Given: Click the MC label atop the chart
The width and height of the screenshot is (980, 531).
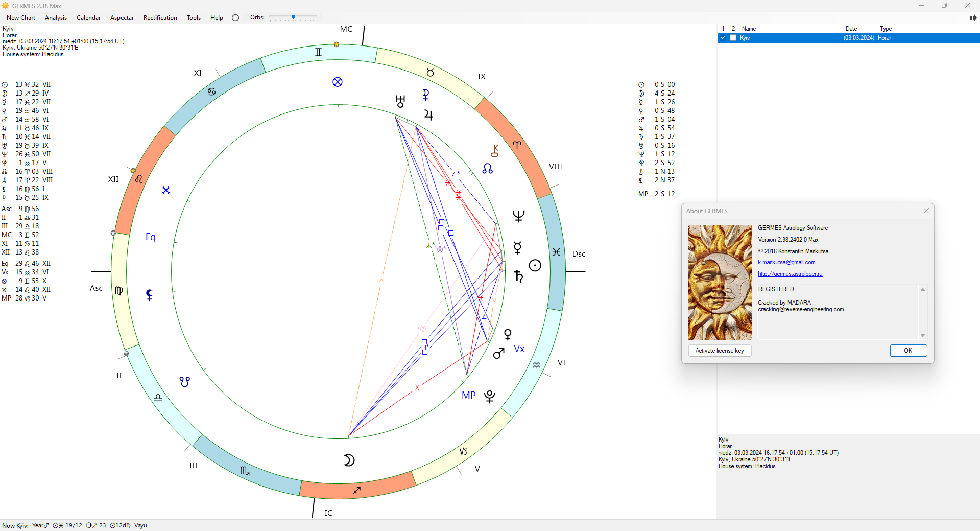Looking at the screenshot, I should click(x=346, y=29).
